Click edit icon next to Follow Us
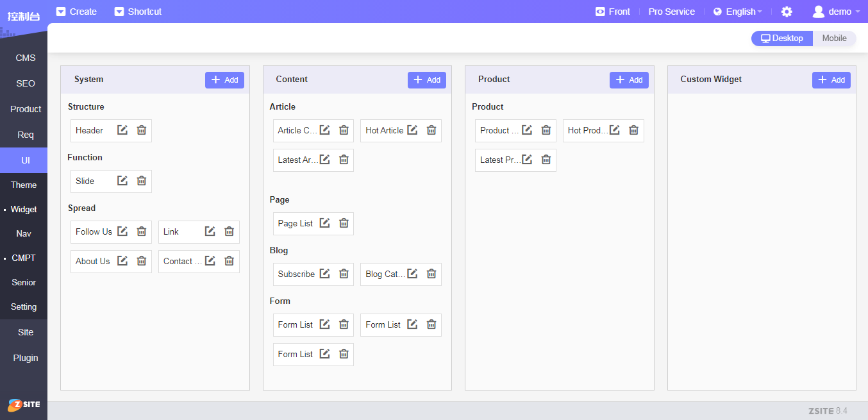The width and height of the screenshot is (868, 420). [122, 231]
